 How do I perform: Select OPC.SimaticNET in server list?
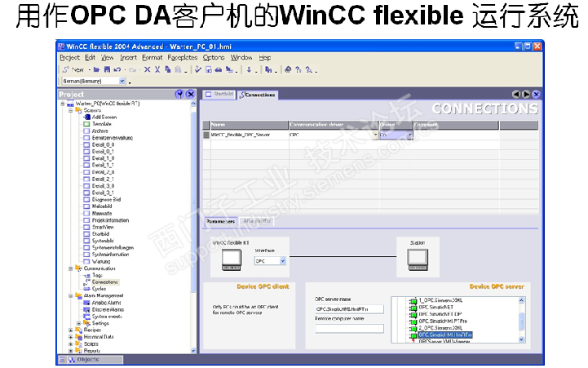[435, 308]
